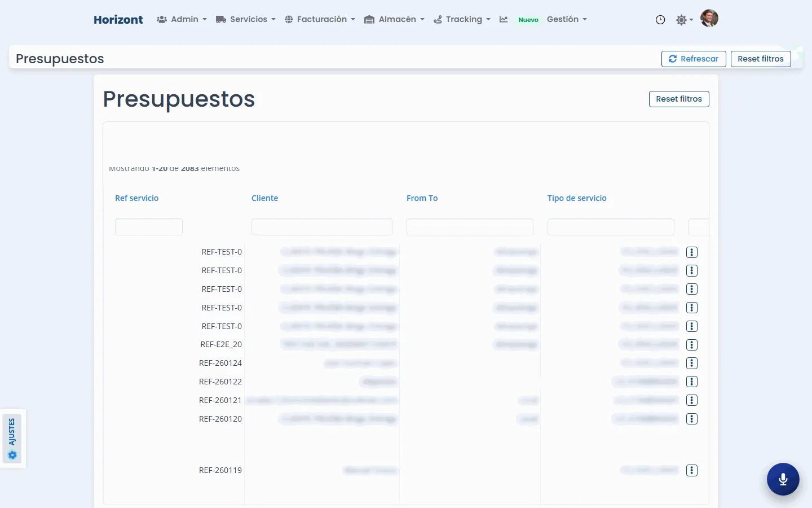This screenshot has width=812, height=508.
Task: Open actions menu for row REF-E2E_20
Action: (x=692, y=345)
